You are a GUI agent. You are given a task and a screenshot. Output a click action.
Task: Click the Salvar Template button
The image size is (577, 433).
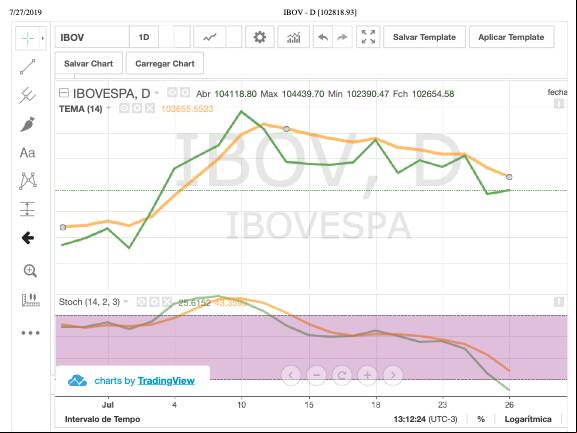(x=424, y=37)
